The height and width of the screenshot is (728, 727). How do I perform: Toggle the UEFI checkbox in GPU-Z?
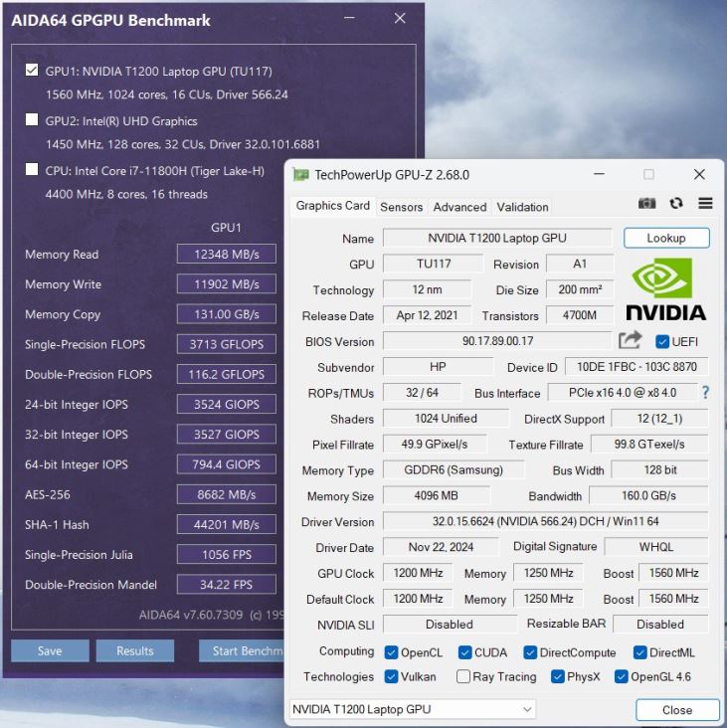click(662, 342)
